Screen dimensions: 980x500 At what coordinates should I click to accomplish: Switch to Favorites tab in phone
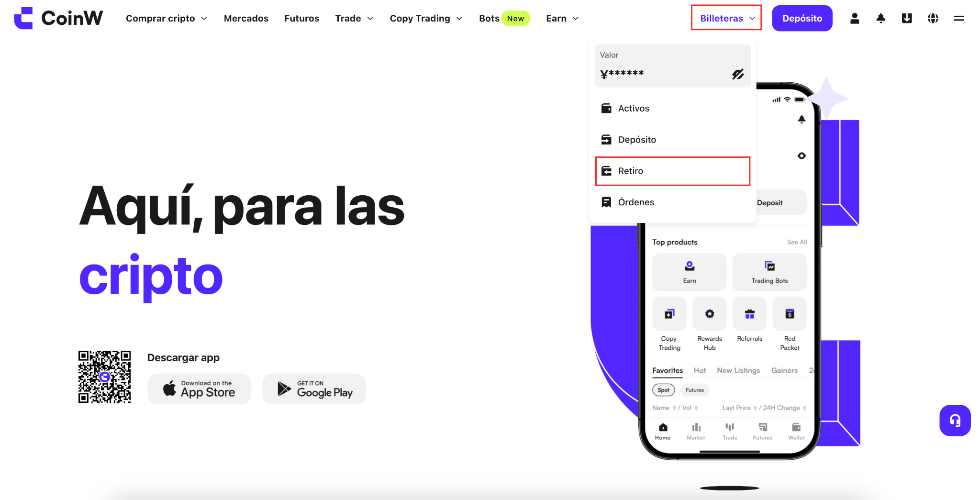point(668,370)
